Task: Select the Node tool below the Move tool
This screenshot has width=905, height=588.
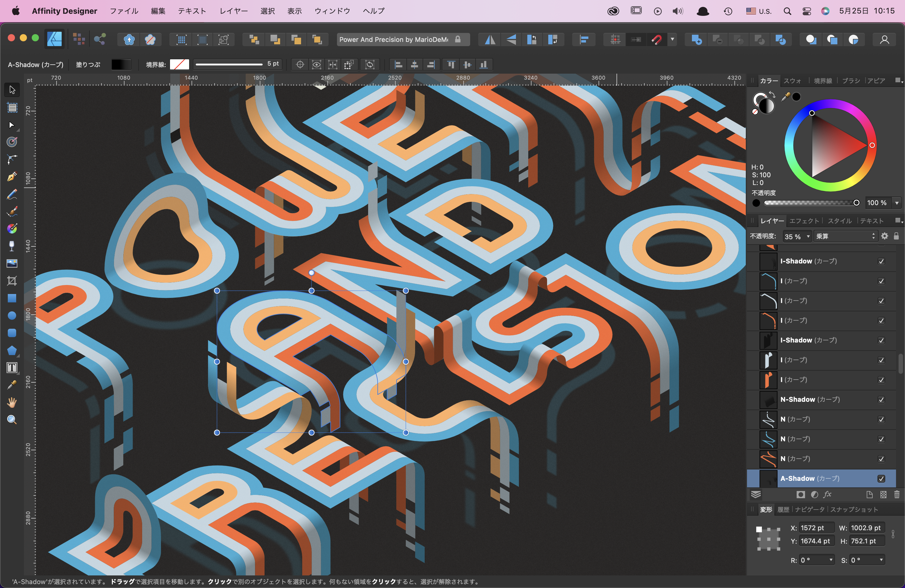Action: click(11, 125)
